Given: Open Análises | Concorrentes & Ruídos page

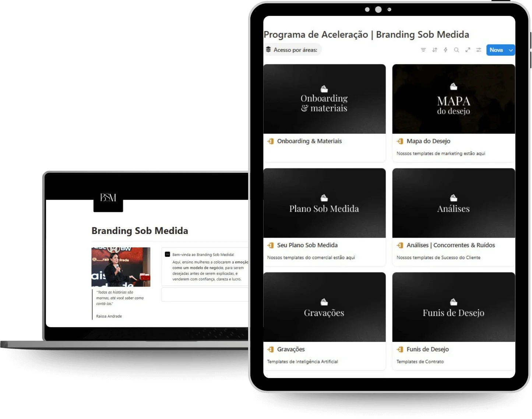Looking at the screenshot, I should click(451, 245).
